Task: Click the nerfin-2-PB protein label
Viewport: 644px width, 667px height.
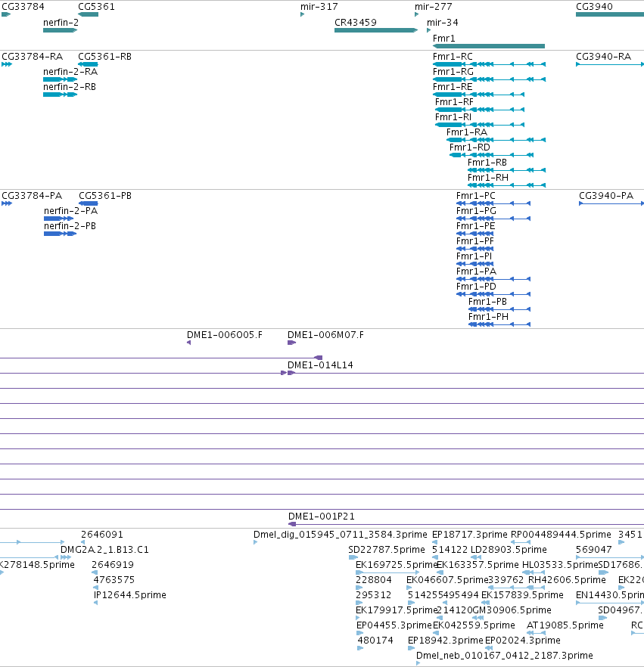Action: 70,226
